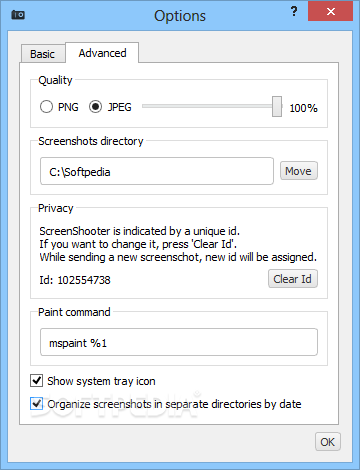
Task: Confirm the settings with the OK button
Action: tap(328, 442)
